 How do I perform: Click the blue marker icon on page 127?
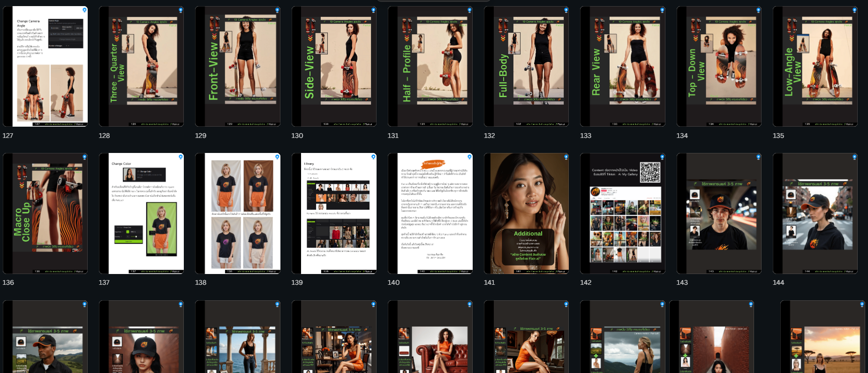click(x=84, y=10)
